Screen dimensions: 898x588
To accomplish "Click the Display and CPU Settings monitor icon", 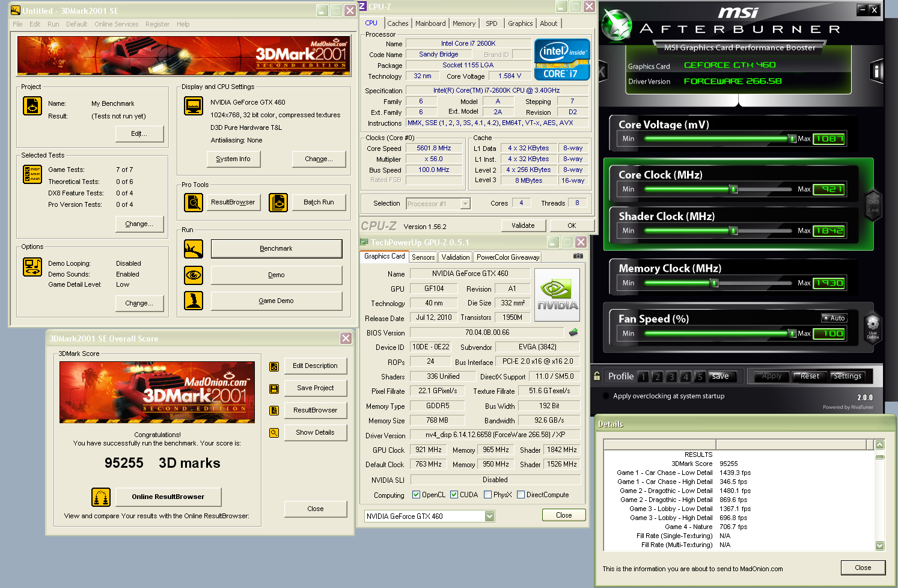I will (194, 106).
